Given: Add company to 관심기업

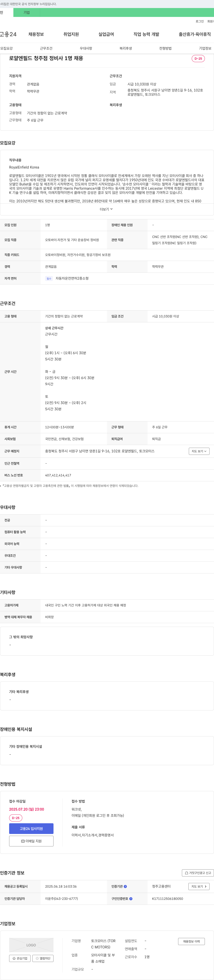Looking at the screenshot, I should (x=20, y=958).
